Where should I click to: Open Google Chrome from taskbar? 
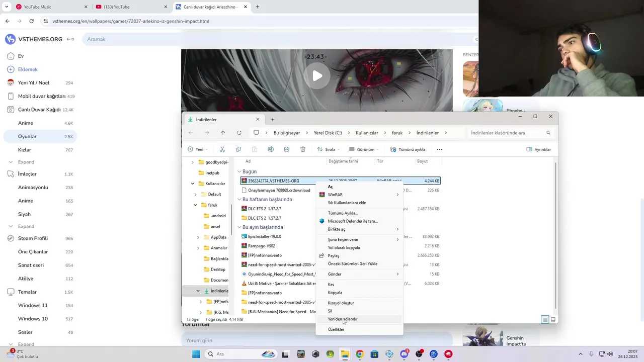[359, 354]
